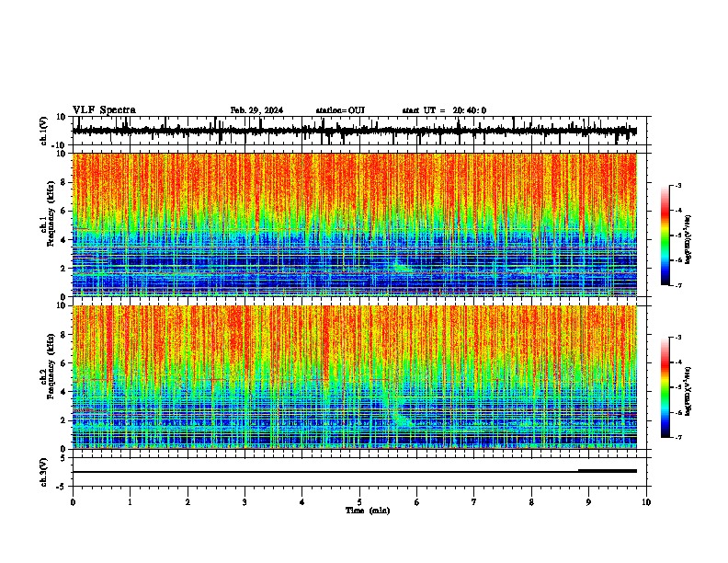Click the "ch.1(V)" waveform axis label
Viewport: 728px width, 563px height.
coord(43,131)
